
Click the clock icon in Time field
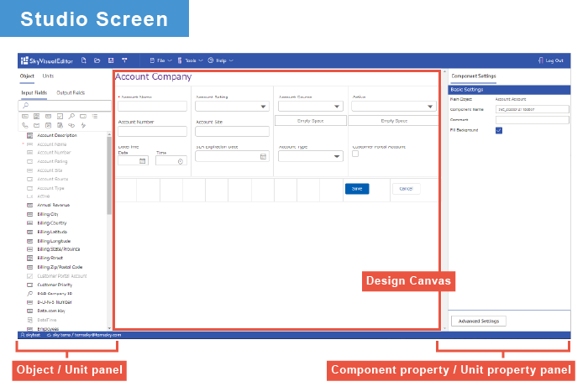click(x=181, y=161)
